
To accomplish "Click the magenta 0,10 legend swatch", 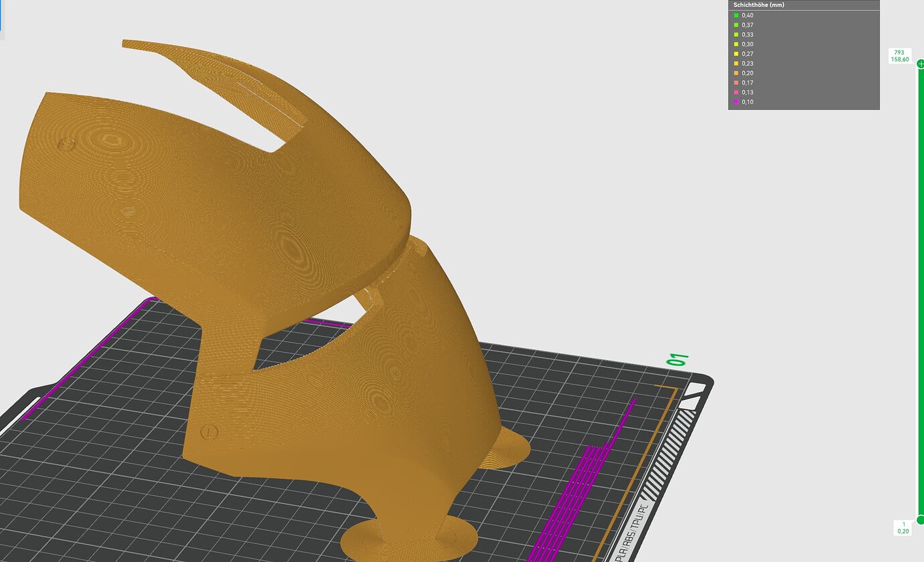I will pos(736,102).
